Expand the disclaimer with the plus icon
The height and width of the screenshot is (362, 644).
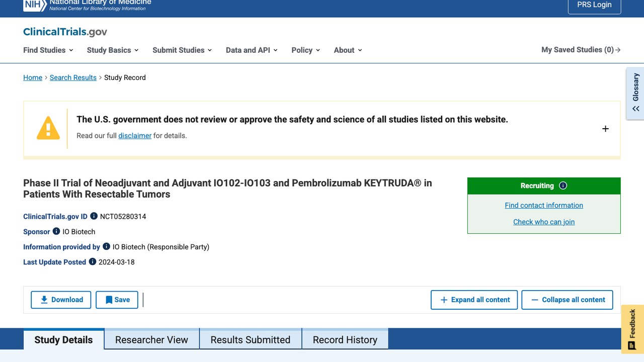pos(605,129)
